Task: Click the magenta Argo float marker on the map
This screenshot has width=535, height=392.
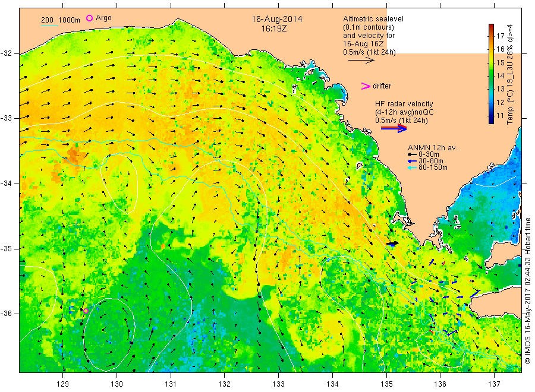Action: [86, 311]
